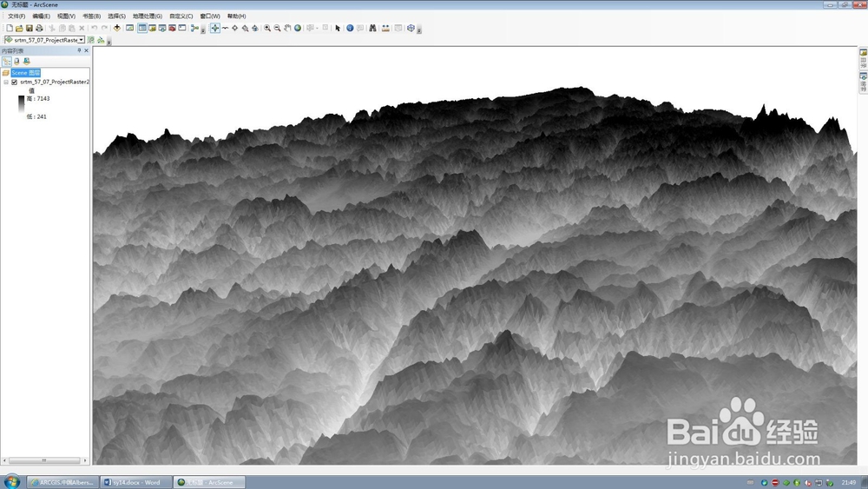This screenshot has width=868, height=489.
Task: Open the 3D Analyst toolbar options arrow
Action: pos(109,42)
